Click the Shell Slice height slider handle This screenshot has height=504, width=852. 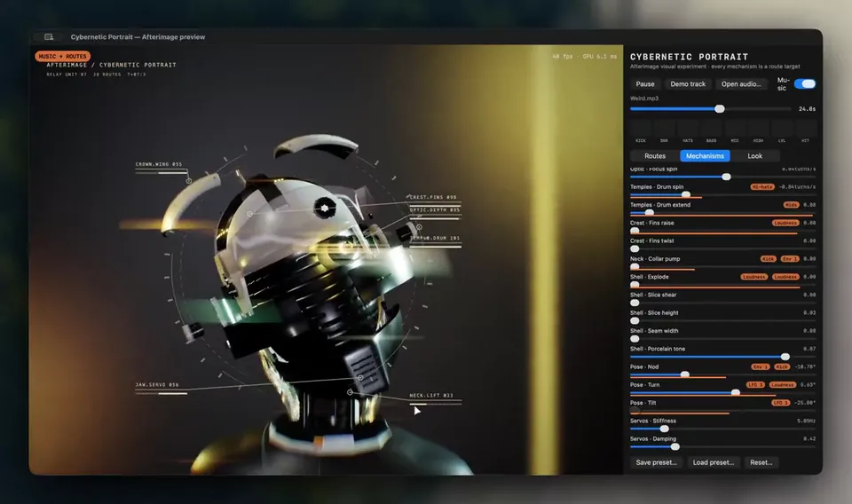tap(635, 320)
